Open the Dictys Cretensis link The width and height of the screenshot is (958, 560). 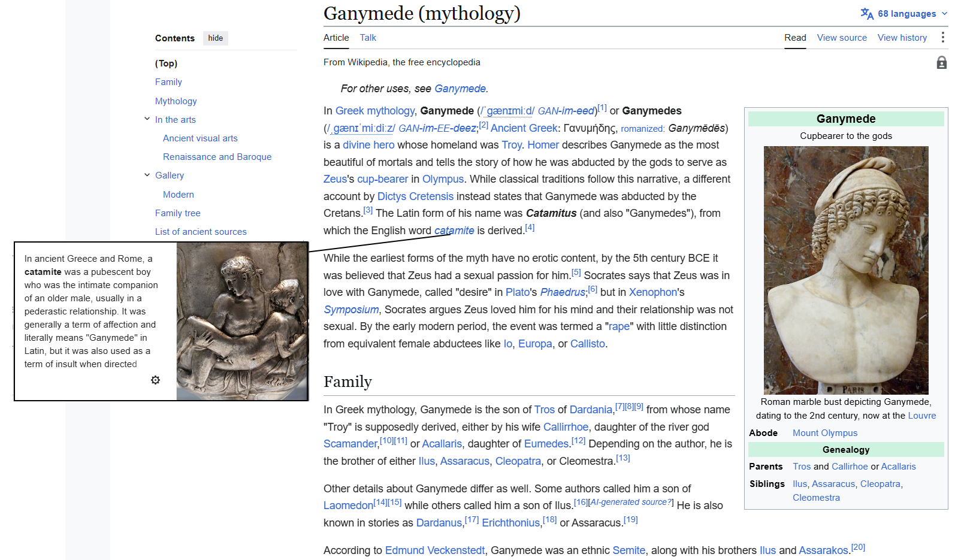coord(415,196)
